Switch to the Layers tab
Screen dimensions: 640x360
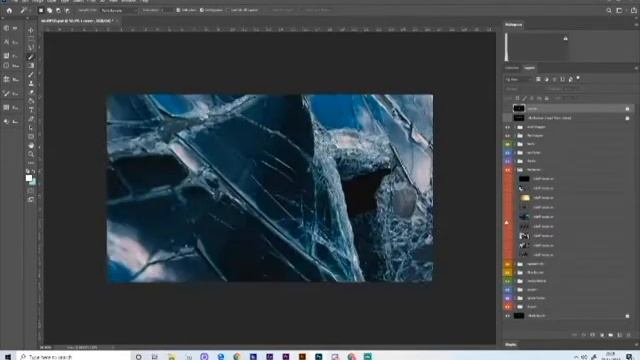[529, 68]
